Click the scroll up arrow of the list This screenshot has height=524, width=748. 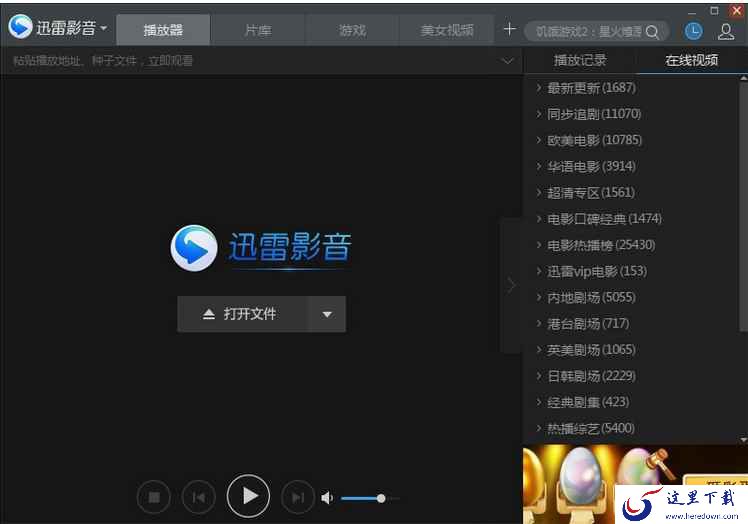(743, 78)
